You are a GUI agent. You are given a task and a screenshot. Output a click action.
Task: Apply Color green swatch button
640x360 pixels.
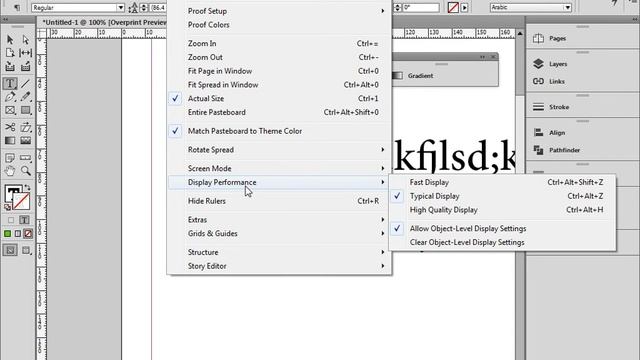click(7, 234)
